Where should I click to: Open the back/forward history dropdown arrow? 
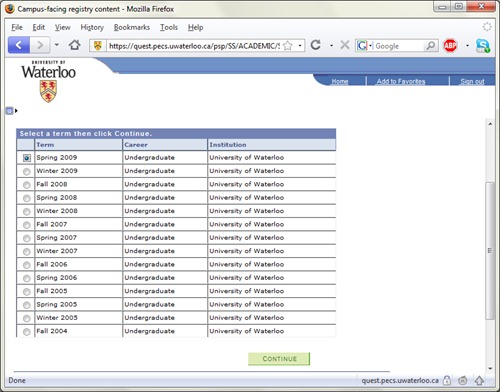[x=57, y=45]
